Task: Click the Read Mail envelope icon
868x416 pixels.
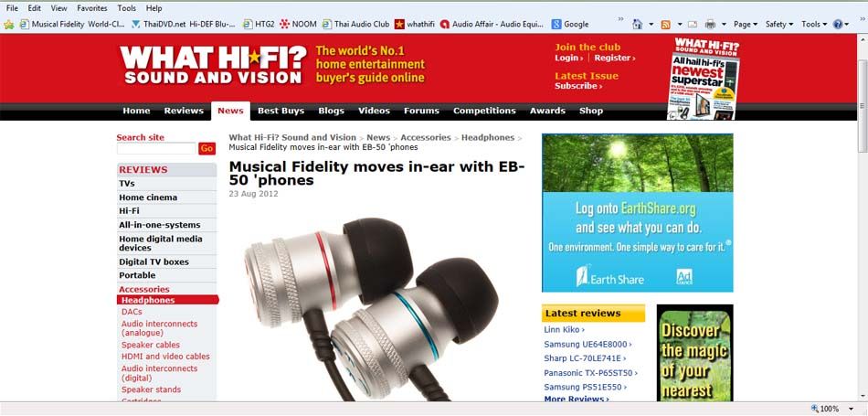Action: 693,25
